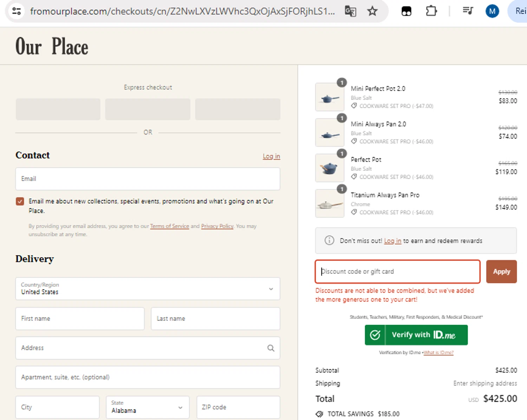Image resolution: width=527 pixels, height=420 pixels.
Task: Click the $119.00 item price
Action: 506,172
